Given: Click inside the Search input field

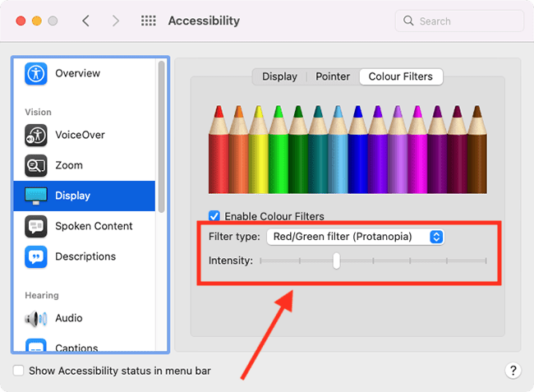Looking at the screenshot, I should 459,21.
